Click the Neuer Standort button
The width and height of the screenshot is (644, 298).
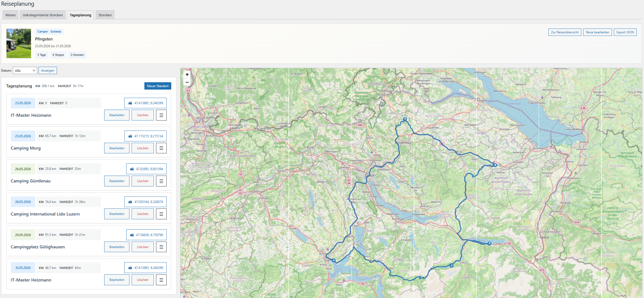[158, 86]
